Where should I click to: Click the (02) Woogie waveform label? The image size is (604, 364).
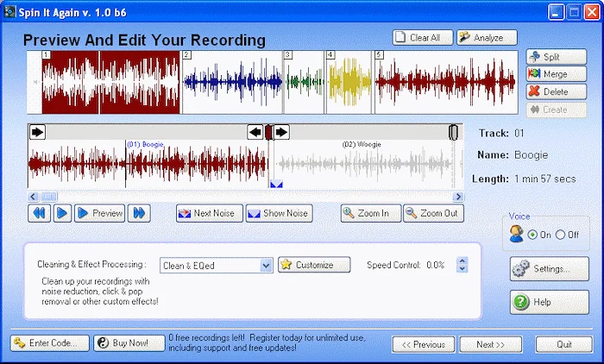coord(362,144)
